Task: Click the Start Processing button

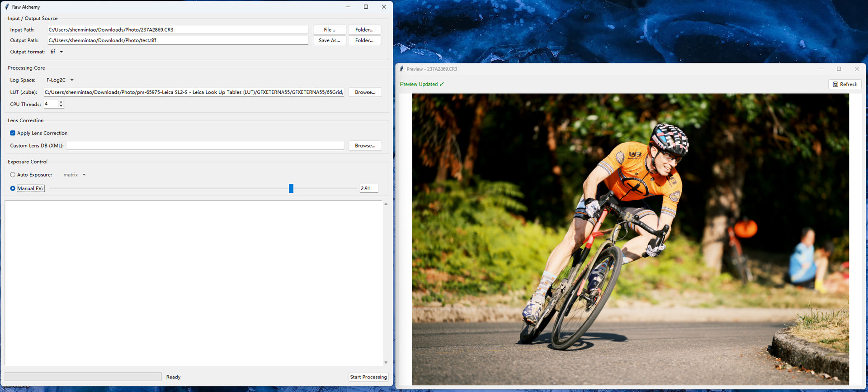Action: pyautogui.click(x=368, y=377)
